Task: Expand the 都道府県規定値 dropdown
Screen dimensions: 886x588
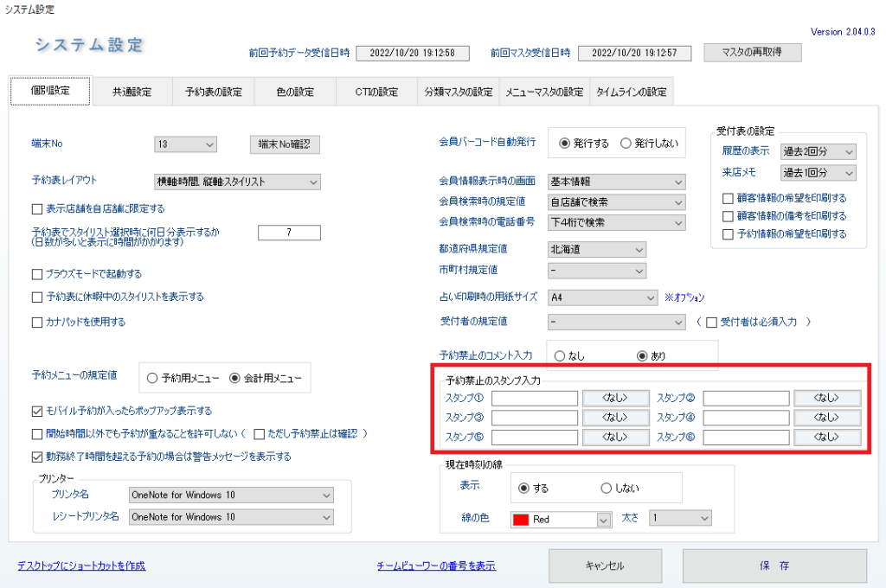Action: click(x=597, y=249)
